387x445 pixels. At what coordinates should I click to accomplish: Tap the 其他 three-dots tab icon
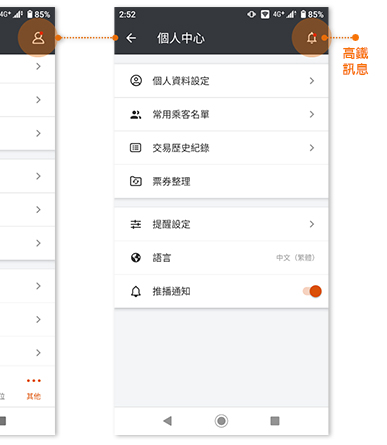[34, 381]
